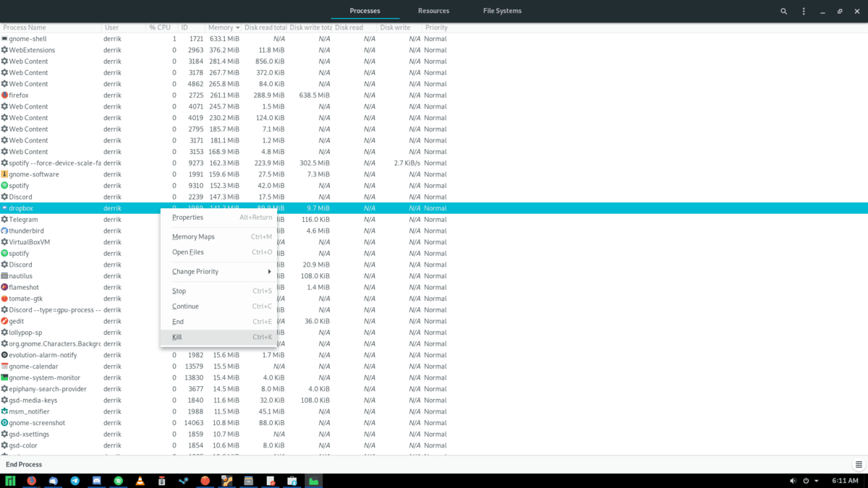Click the Manjaro menu icon in taskbar
This screenshot has height=488, width=868.
coord(11,479)
